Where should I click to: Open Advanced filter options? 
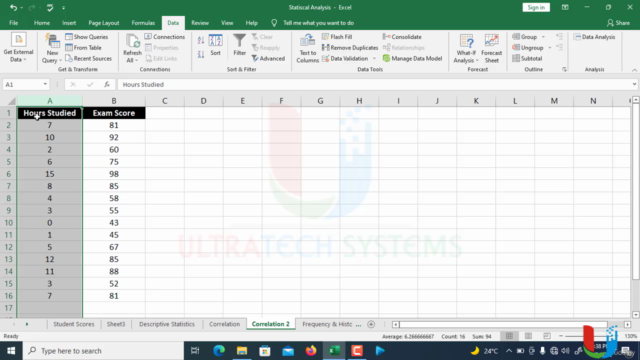point(268,58)
